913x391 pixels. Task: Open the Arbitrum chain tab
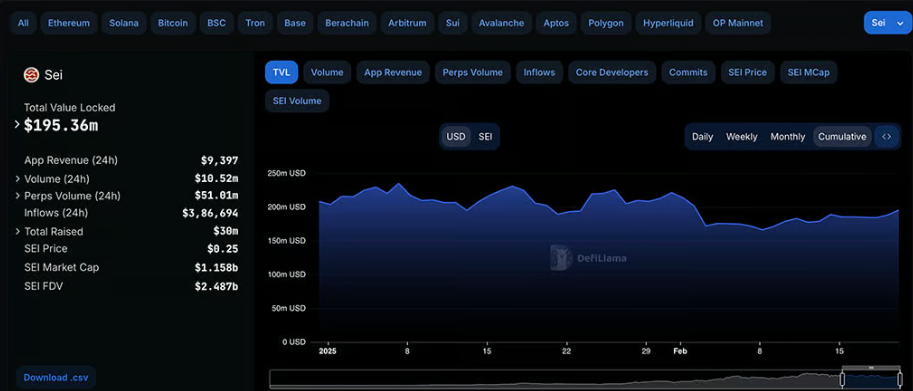coord(407,23)
